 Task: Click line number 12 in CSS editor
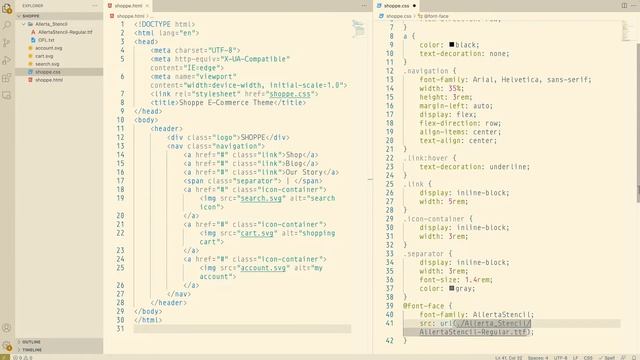(x=390, y=71)
